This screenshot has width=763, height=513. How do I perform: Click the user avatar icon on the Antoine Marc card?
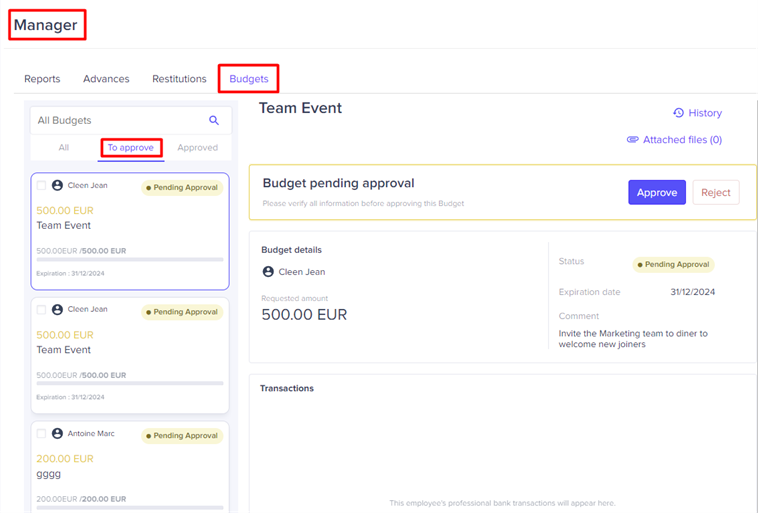57,433
